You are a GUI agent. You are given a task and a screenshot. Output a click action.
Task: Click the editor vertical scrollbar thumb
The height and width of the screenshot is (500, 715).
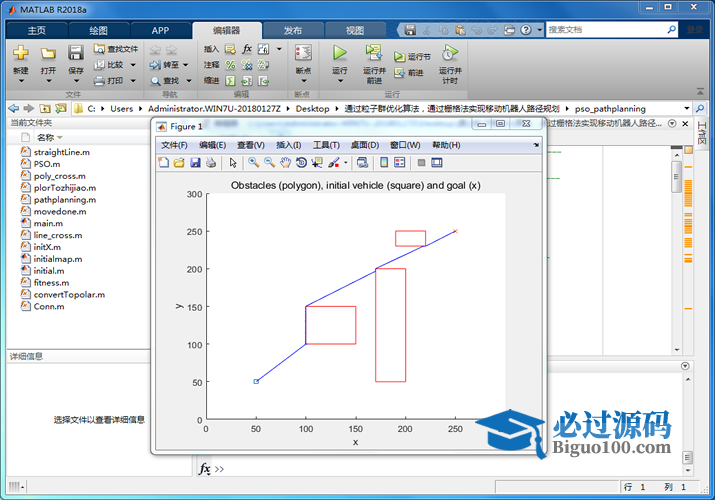676,177
